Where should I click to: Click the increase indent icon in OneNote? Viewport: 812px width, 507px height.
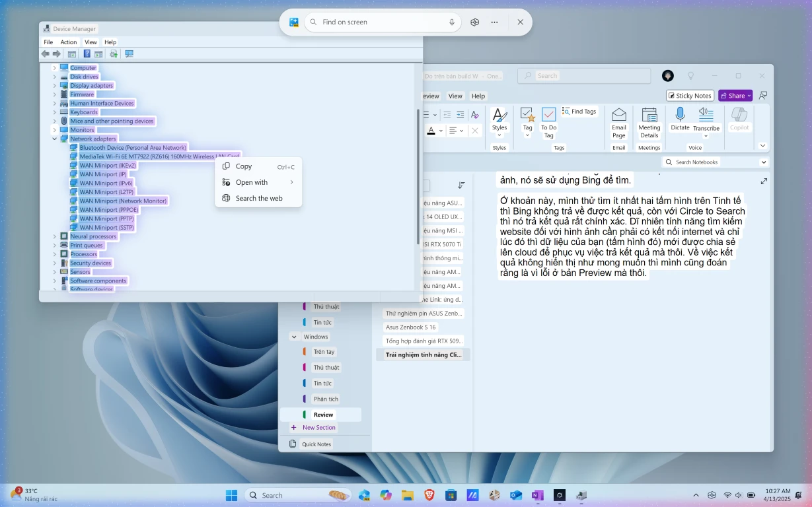pyautogui.click(x=461, y=114)
